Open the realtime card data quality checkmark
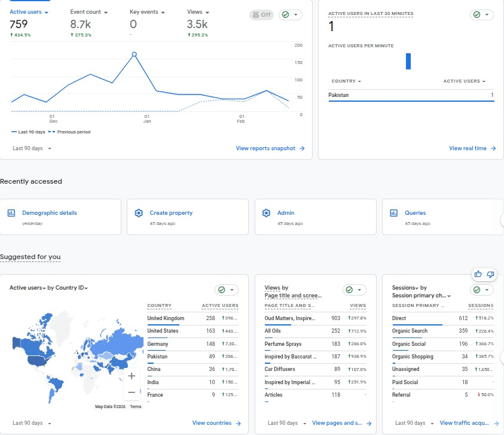Viewport: 504px width, 435px height. tap(482, 15)
